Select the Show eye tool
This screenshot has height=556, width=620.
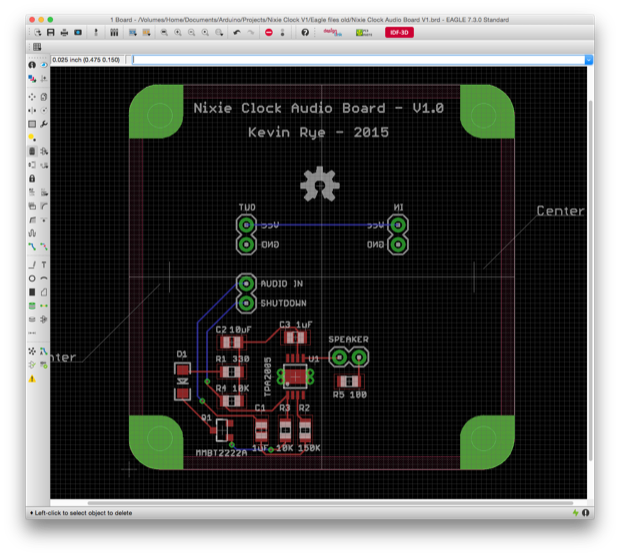(x=44, y=65)
